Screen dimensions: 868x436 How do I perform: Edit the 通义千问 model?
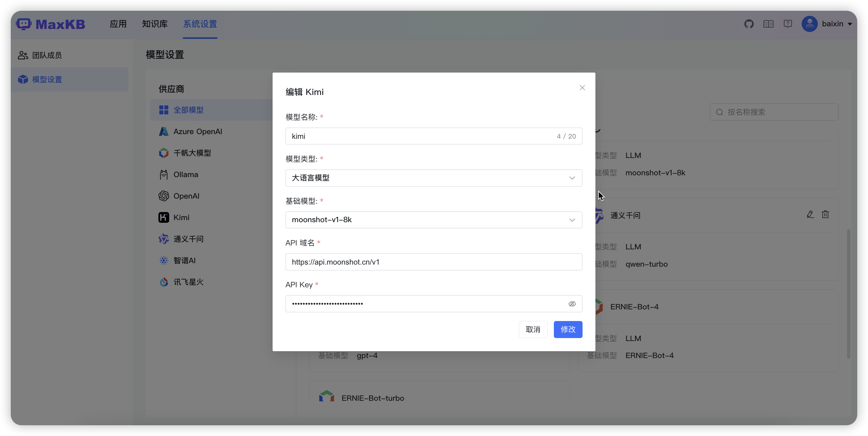[x=810, y=214]
